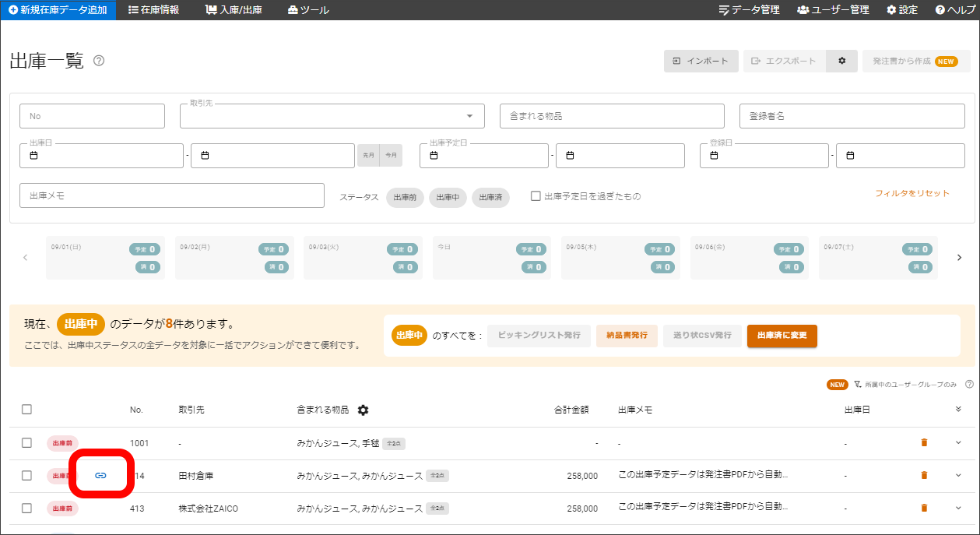Click calendar icon in 登録日 start field
The height and width of the screenshot is (535, 980).
pyautogui.click(x=714, y=156)
